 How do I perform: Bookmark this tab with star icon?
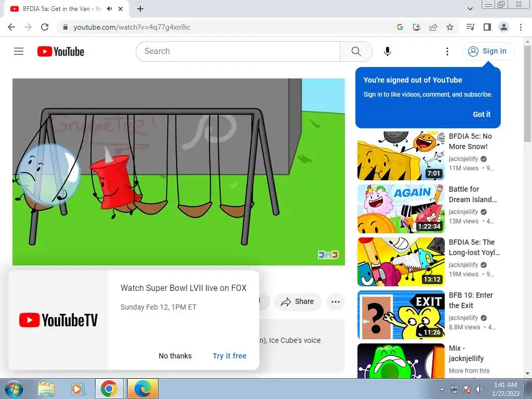pos(450,27)
